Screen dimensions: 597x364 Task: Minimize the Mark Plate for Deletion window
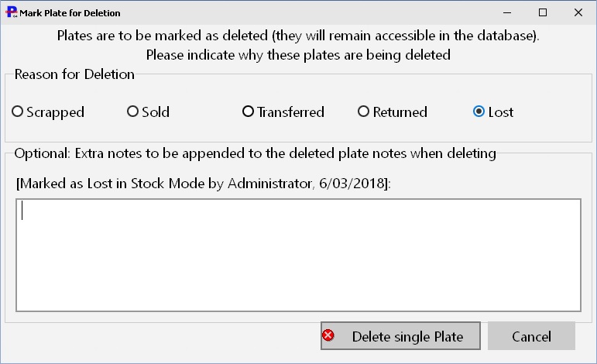coord(507,12)
